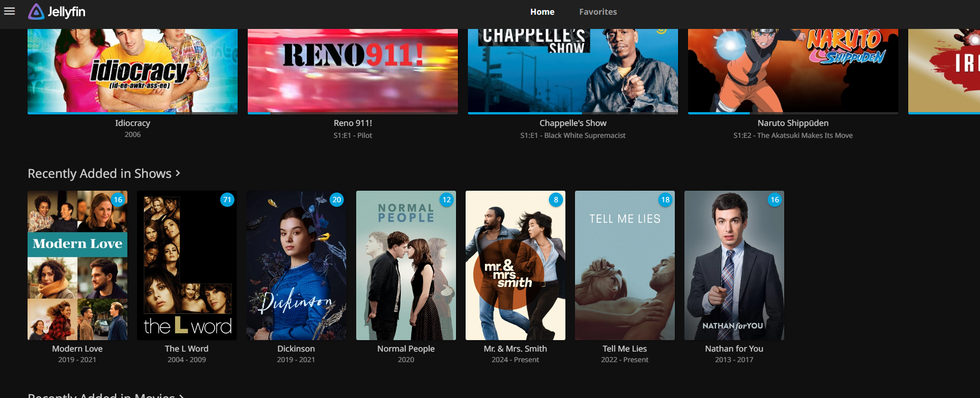Select the Home tab
This screenshot has width=980, height=398.
[542, 12]
